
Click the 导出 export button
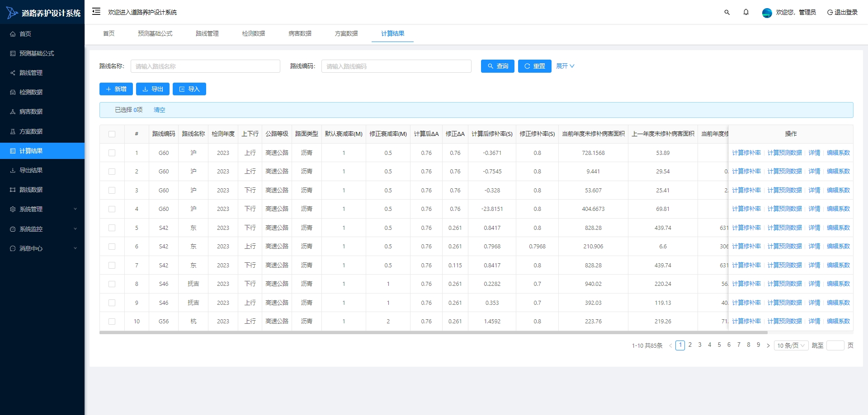coord(153,89)
